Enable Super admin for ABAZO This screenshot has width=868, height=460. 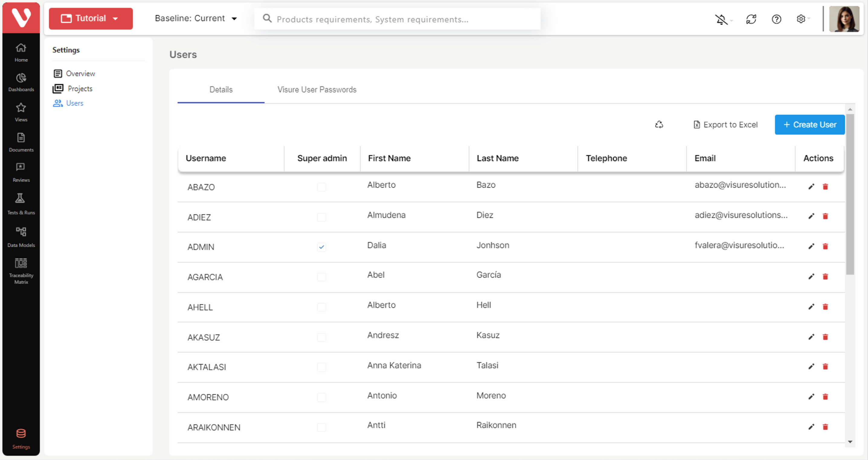click(321, 187)
